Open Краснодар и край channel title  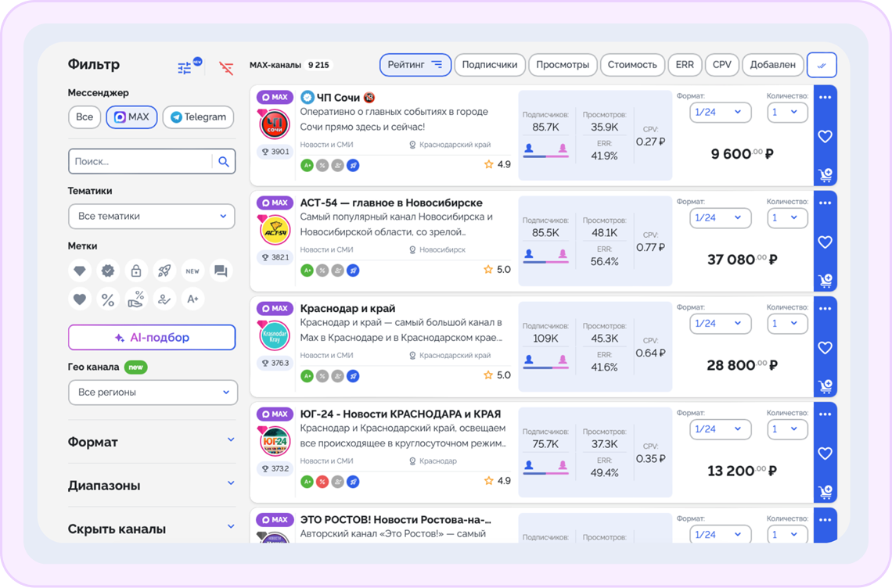point(347,309)
